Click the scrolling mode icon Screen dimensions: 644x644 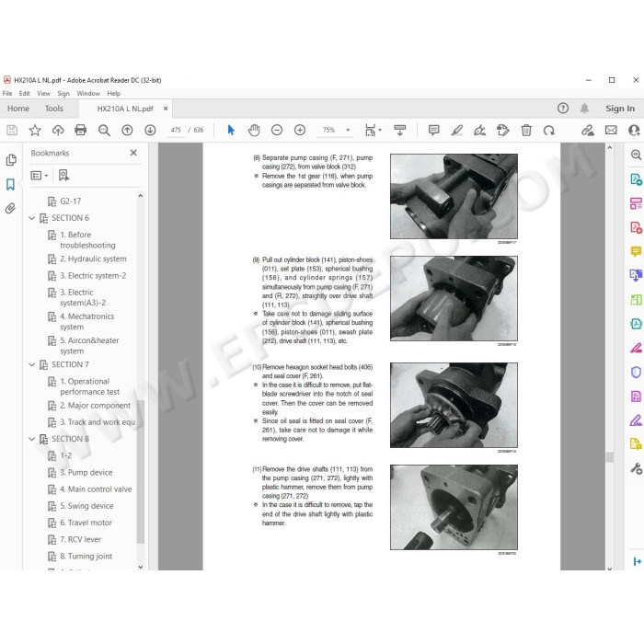(399, 131)
